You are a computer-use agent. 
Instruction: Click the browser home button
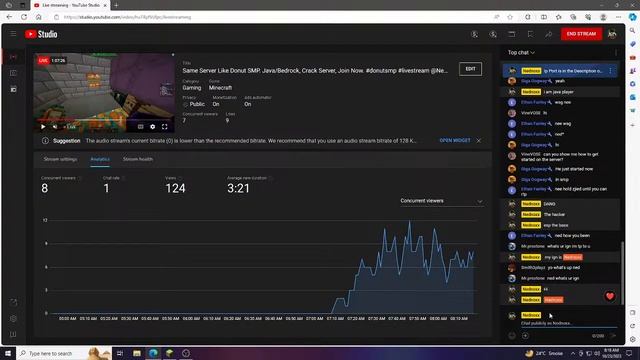pos(39,17)
